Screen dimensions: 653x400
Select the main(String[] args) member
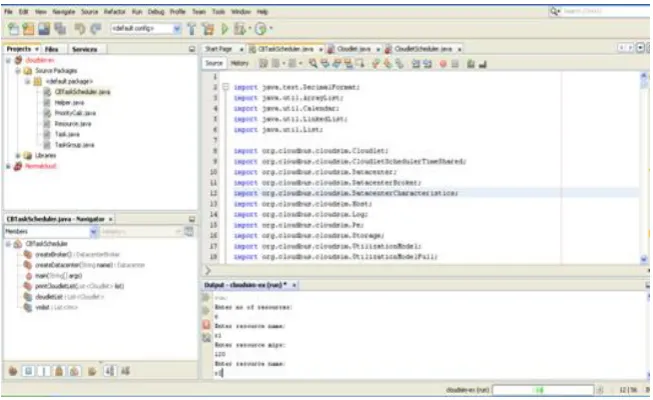pyautogui.click(x=58, y=276)
